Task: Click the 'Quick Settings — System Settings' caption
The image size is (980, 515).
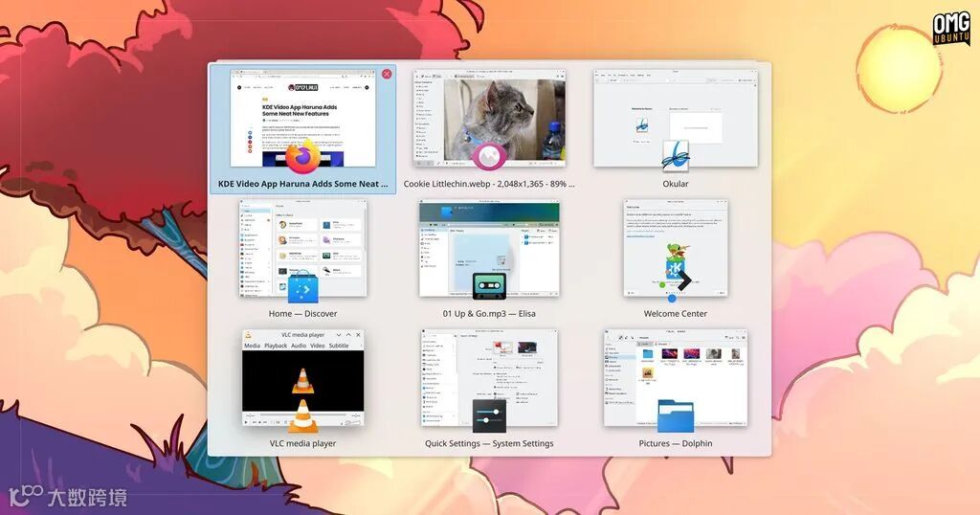Action: pyautogui.click(x=489, y=443)
